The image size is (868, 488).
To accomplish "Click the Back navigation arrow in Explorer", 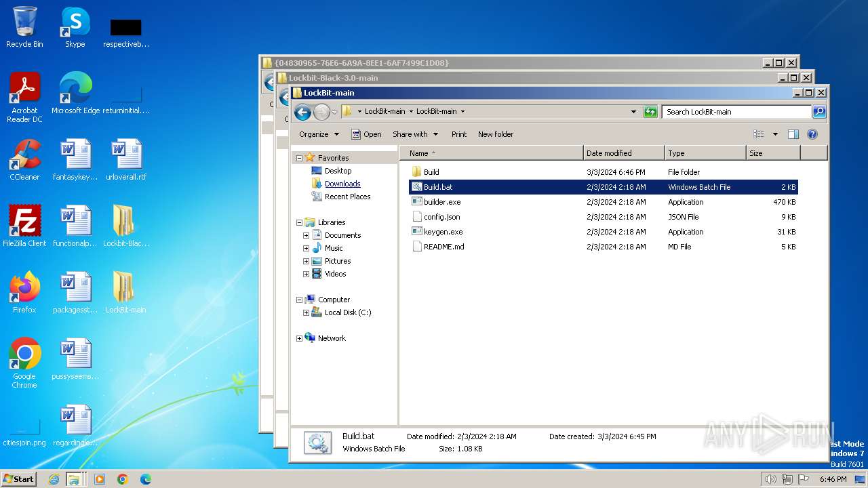I will [303, 112].
